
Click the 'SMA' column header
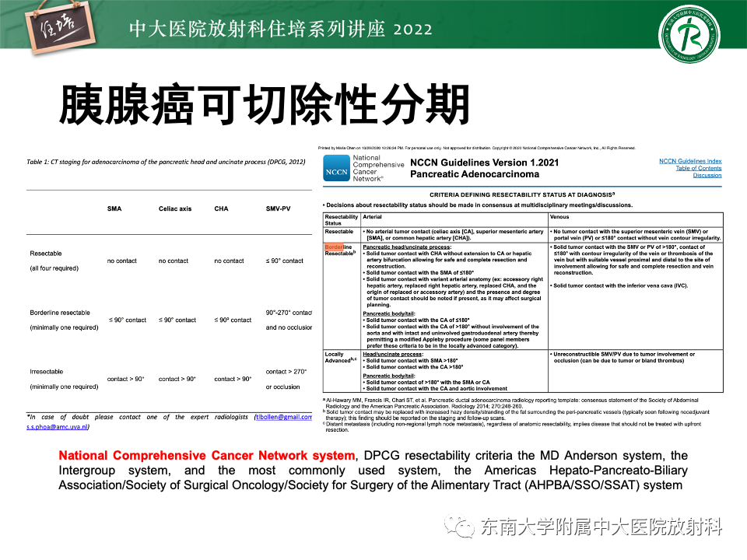114,208
